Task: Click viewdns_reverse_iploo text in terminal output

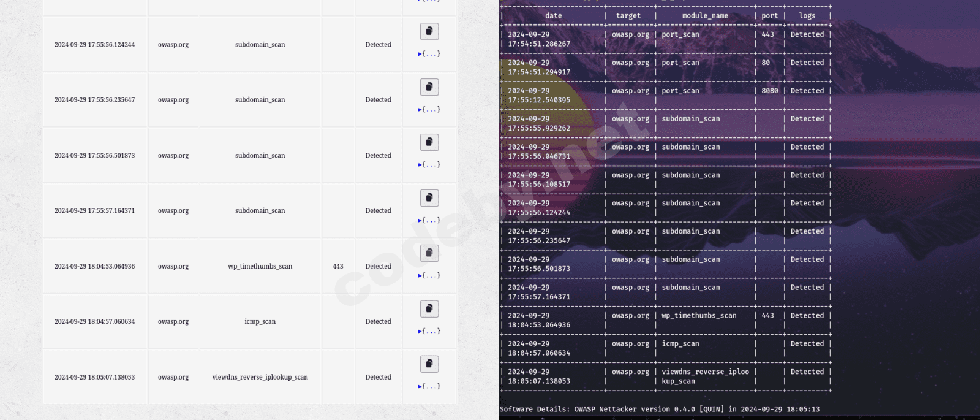Action: [x=706, y=372]
